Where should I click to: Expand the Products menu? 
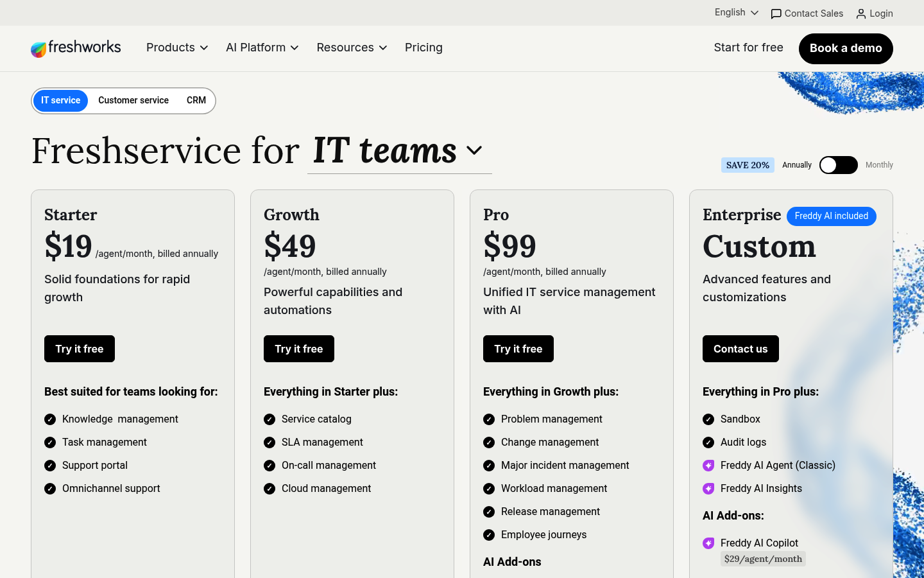pyautogui.click(x=177, y=48)
